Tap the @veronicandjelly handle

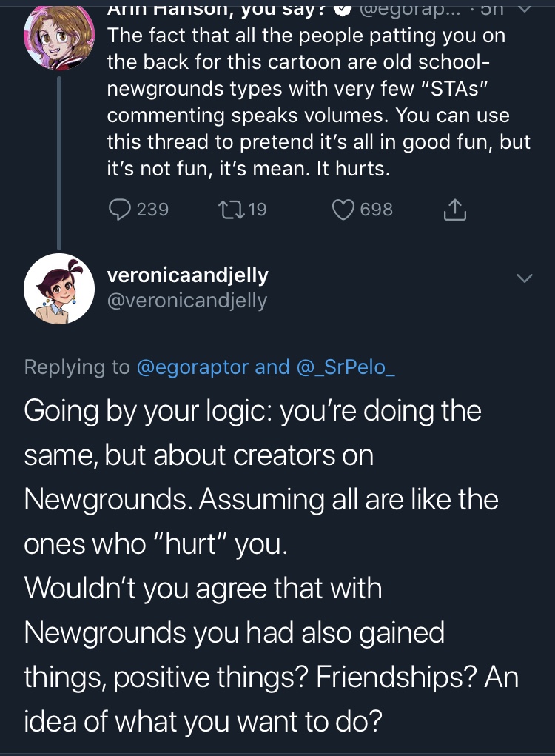point(187,301)
